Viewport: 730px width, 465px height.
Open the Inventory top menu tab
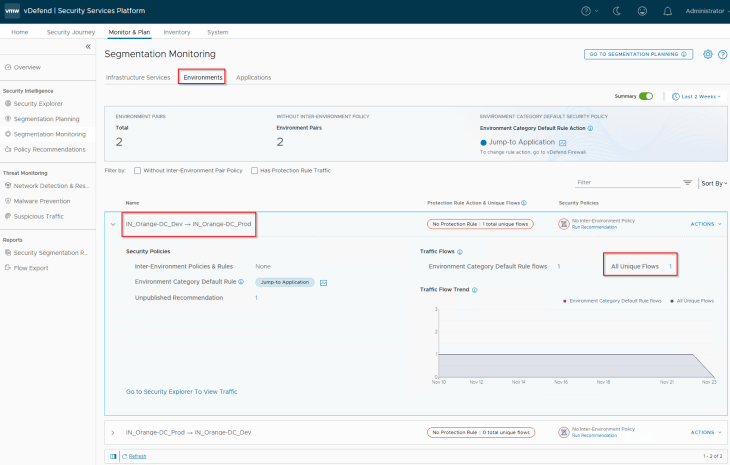[x=177, y=32]
